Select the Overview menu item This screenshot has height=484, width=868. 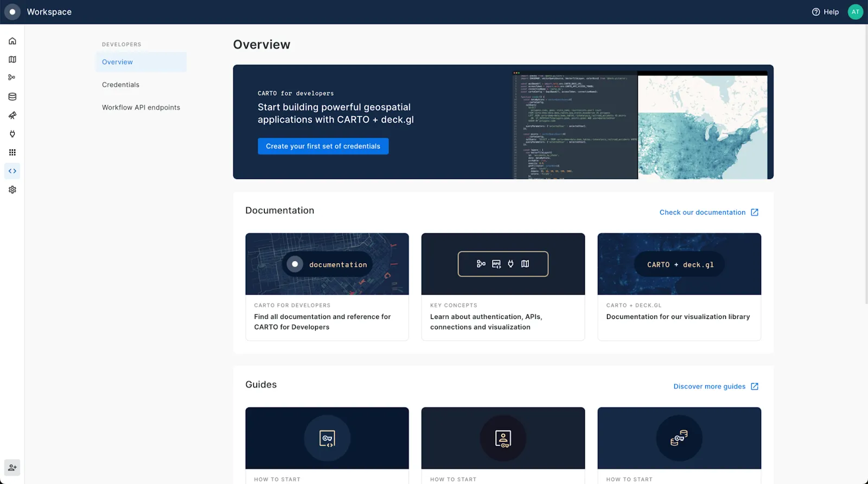click(117, 62)
